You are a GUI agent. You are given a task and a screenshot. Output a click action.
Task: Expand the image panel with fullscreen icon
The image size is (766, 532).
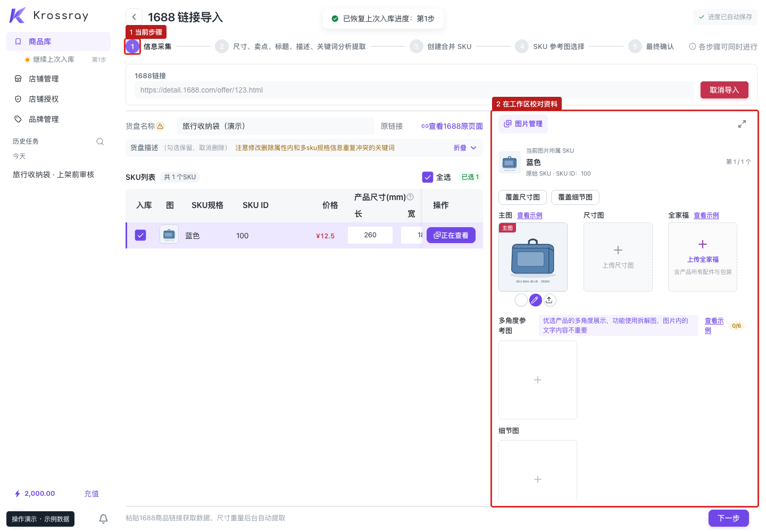742,124
